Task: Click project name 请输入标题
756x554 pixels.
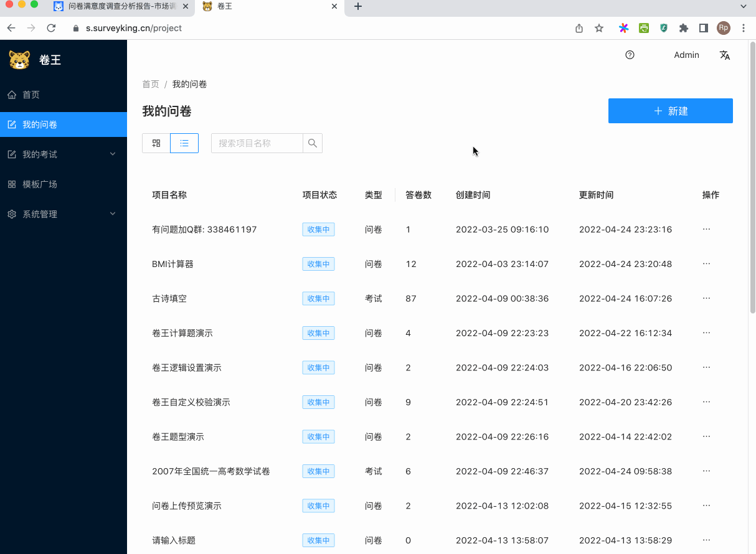Action: [174, 540]
